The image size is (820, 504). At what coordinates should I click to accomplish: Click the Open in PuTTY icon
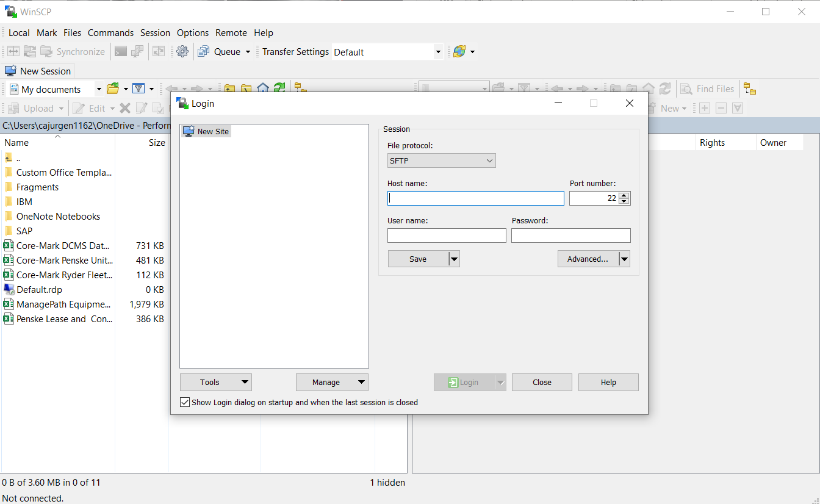(138, 52)
